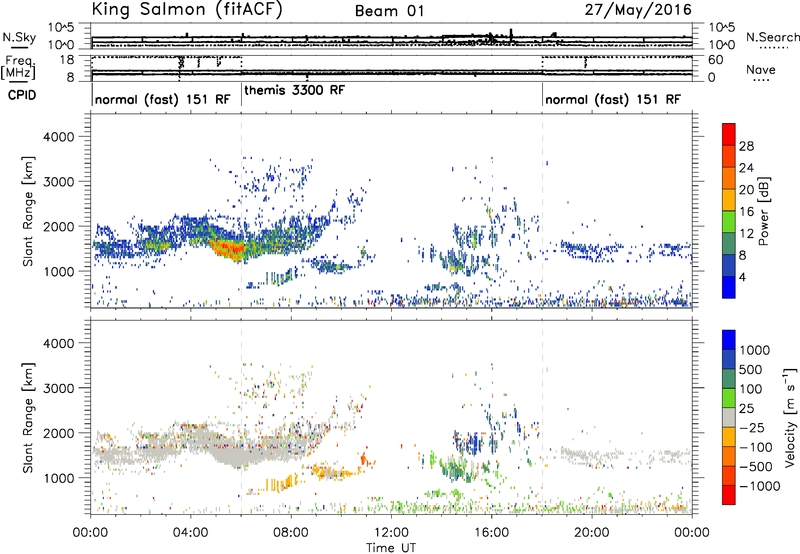The image size is (800, 554).
Task: Click the '1000' tick on Velocity scale
Action: 754,350
